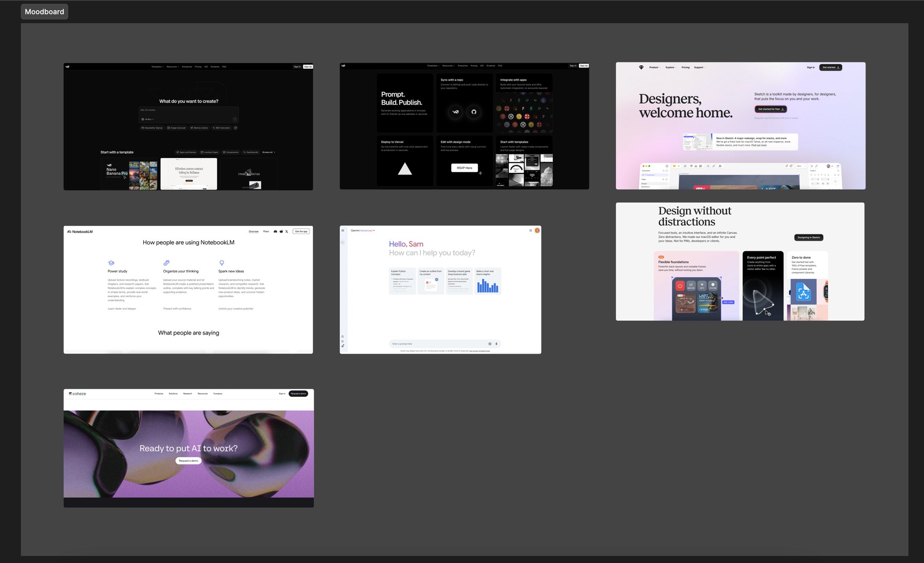Image resolution: width=924 pixels, height=563 pixels.
Task: Click the Gemini hamburger menu icon
Action: click(x=343, y=230)
